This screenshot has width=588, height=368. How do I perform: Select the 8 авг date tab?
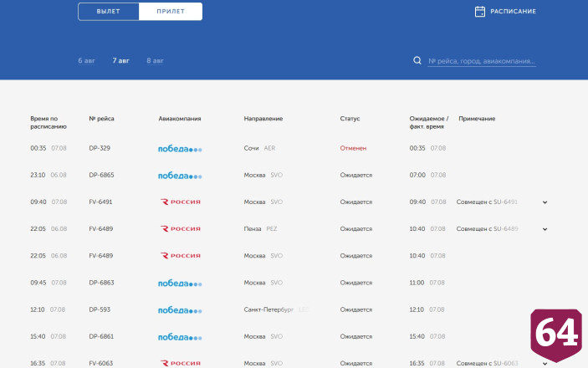(x=155, y=60)
